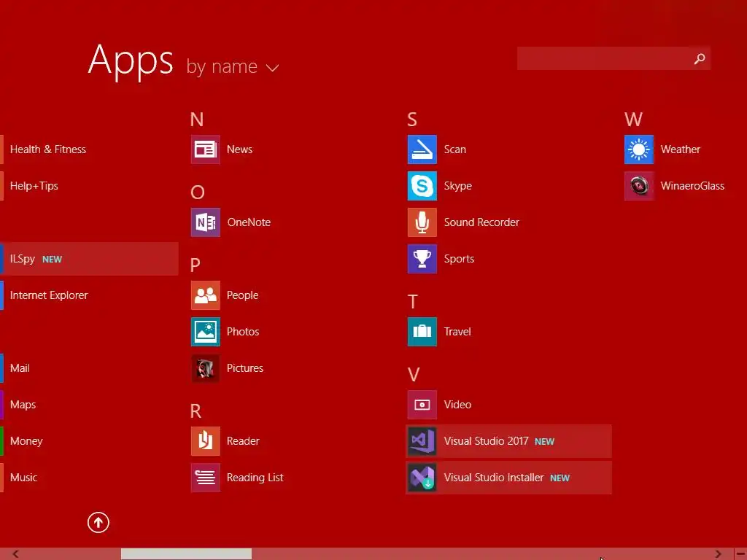
Task: Open the Photos app icon
Action: pos(205,332)
